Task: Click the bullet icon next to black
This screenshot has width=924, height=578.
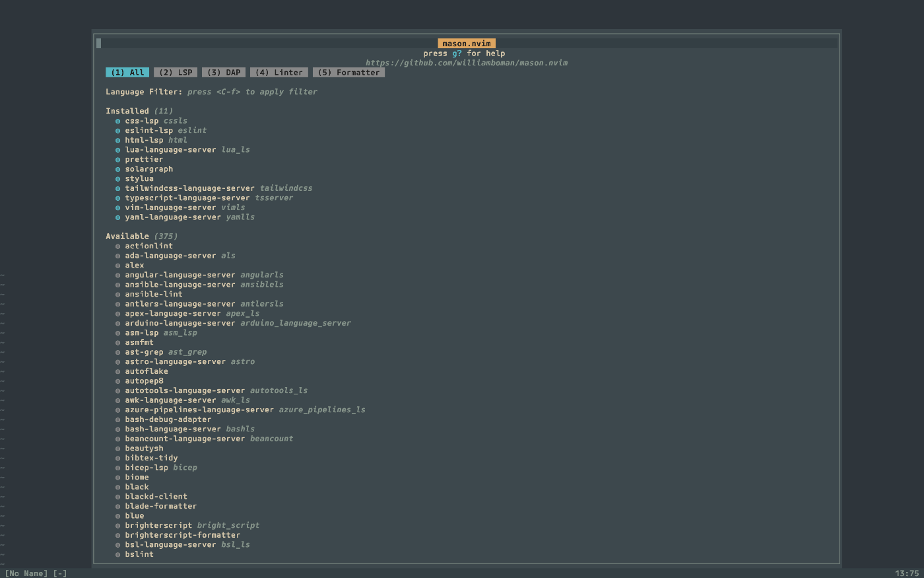Action: click(x=118, y=487)
